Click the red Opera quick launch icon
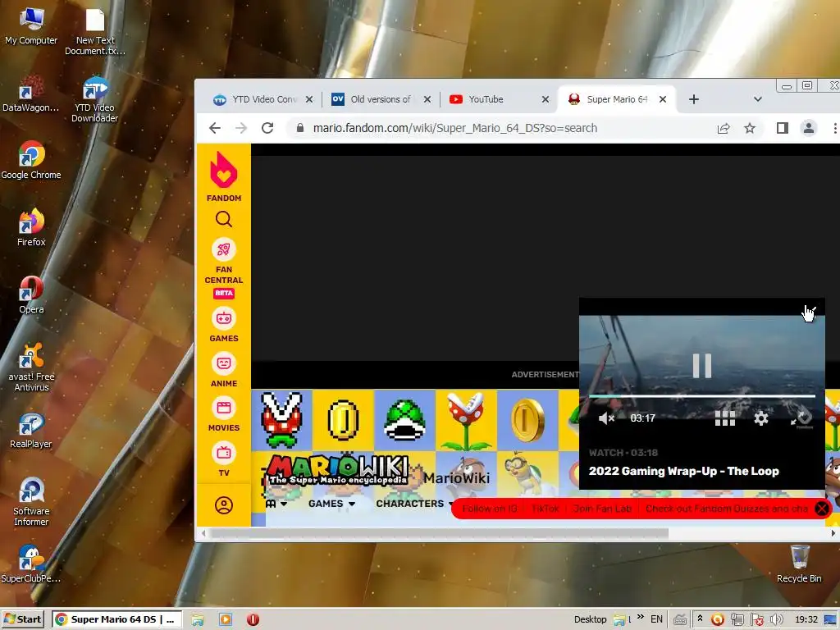Viewport: 840px width, 630px height. tap(253, 619)
